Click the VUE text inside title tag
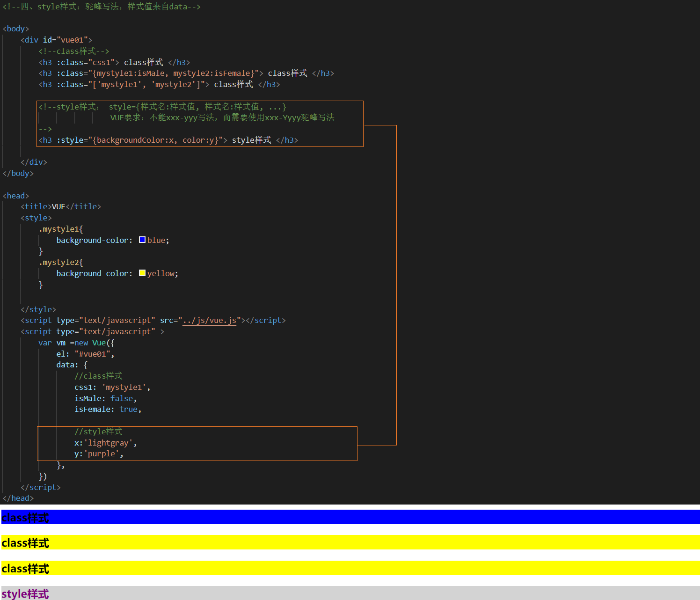Screen dimensions: 700x600 pos(58,207)
